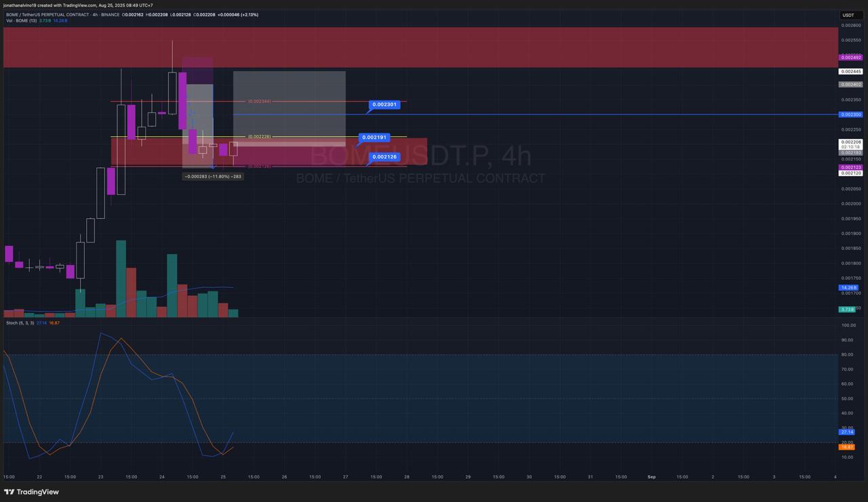Click the measurement label showing −11.80%
Image resolution: width=868 pixels, height=502 pixels.
point(212,176)
